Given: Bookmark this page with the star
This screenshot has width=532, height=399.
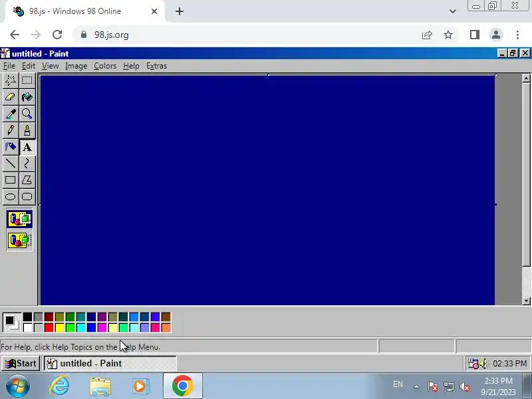Looking at the screenshot, I should (x=448, y=35).
